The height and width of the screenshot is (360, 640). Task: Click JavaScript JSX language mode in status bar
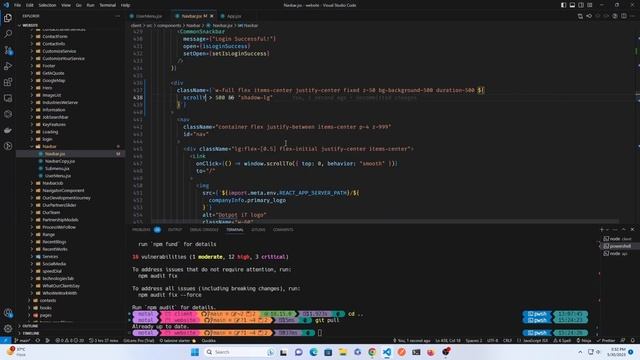tap(535, 340)
